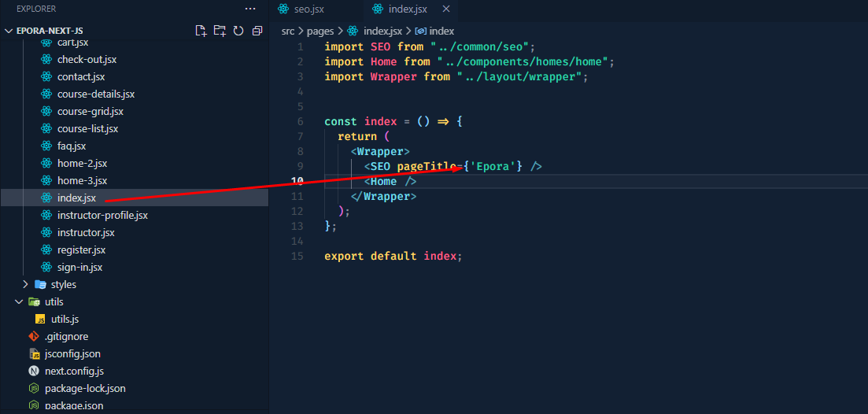Open utils.js file in the tree
Image resolution: width=868 pixels, height=414 pixels.
[x=65, y=319]
